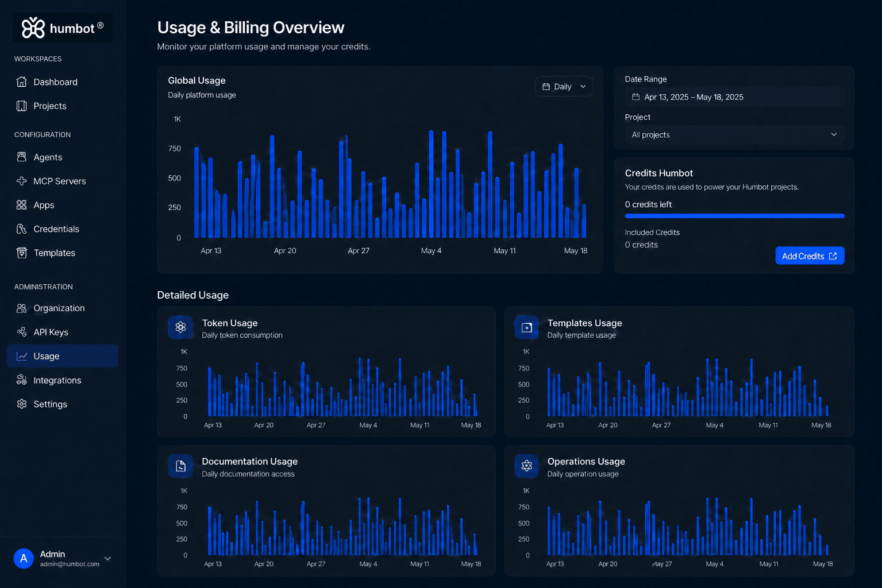Open the Daily interval dropdown
This screenshot has width=882, height=588.
point(564,87)
